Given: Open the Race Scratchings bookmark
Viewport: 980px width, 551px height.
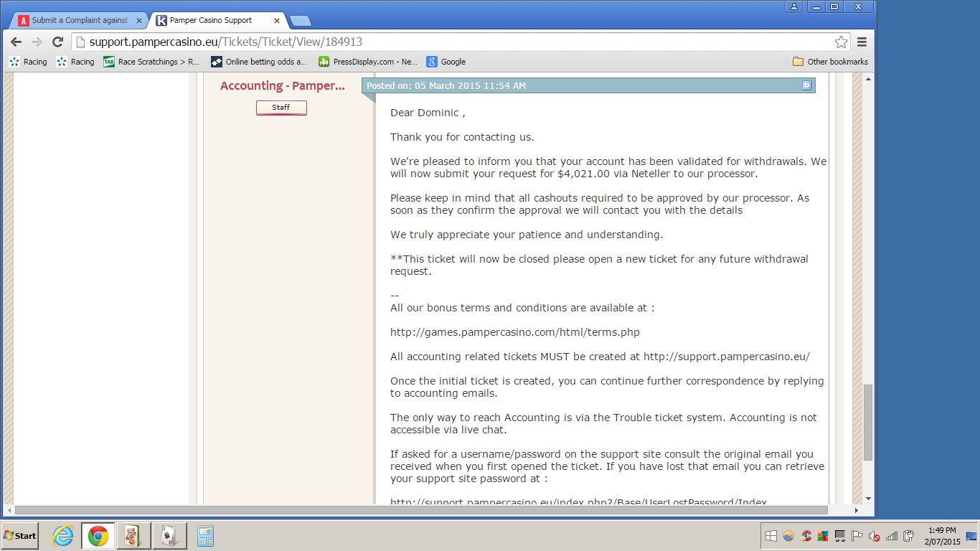Looking at the screenshot, I should (x=152, y=62).
